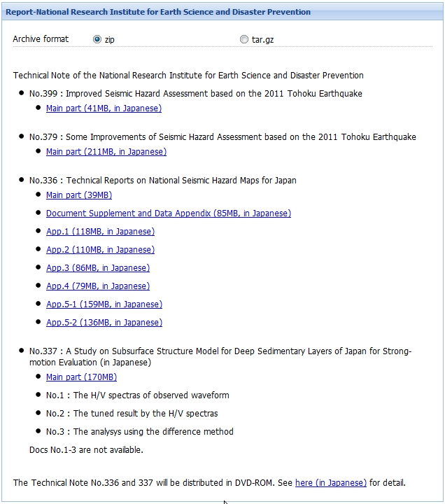The image size is (445, 504).
Task: Follow the "here (in Japanese)" DVD-ROM link
Action: coord(330,483)
